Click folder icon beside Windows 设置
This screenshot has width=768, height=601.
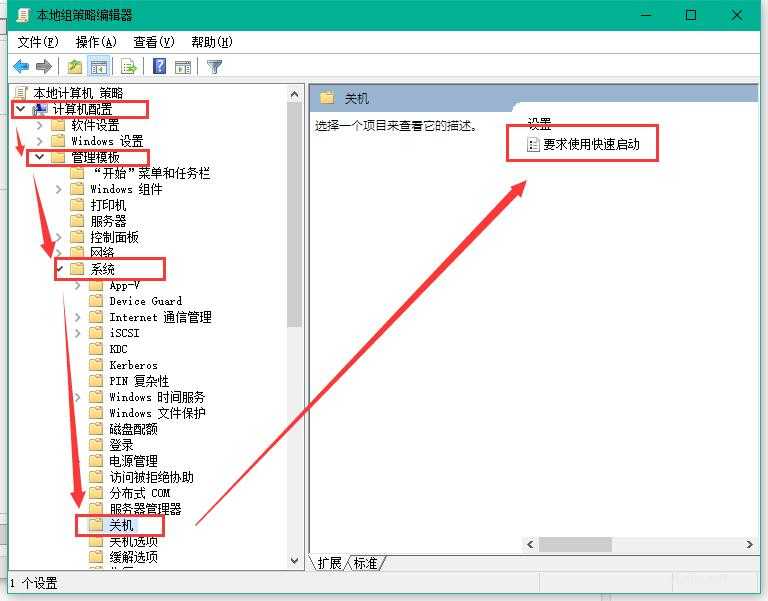click(58, 141)
